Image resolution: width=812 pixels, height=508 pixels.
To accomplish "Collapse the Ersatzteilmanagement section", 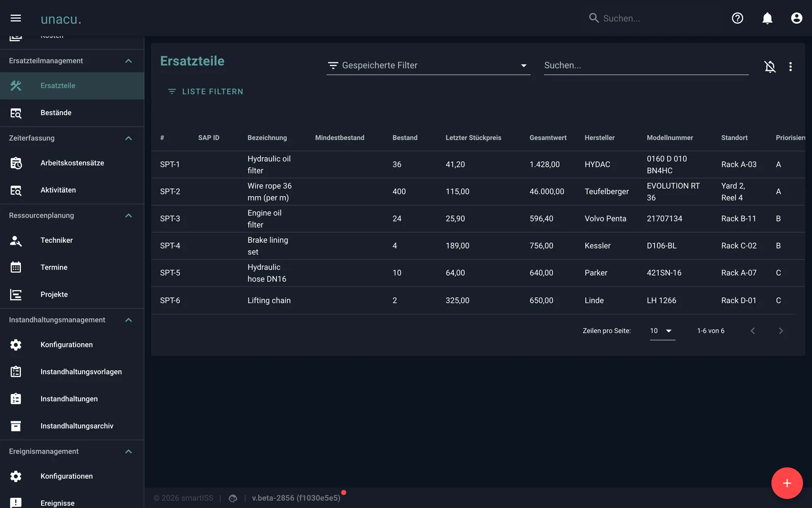I will (x=128, y=61).
